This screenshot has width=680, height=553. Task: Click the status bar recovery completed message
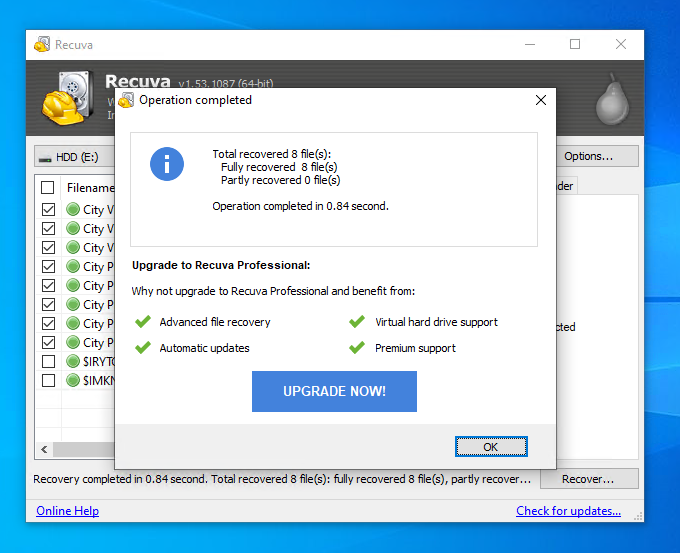(x=282, y=479)
